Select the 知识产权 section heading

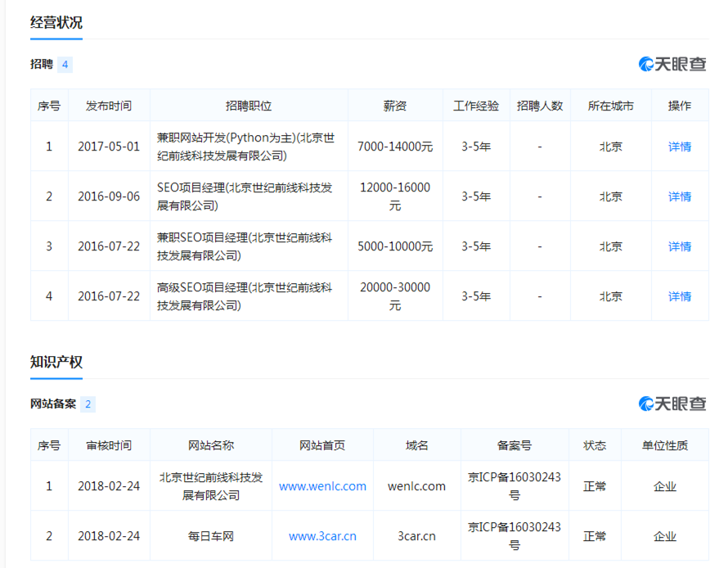tap(56, 362)
